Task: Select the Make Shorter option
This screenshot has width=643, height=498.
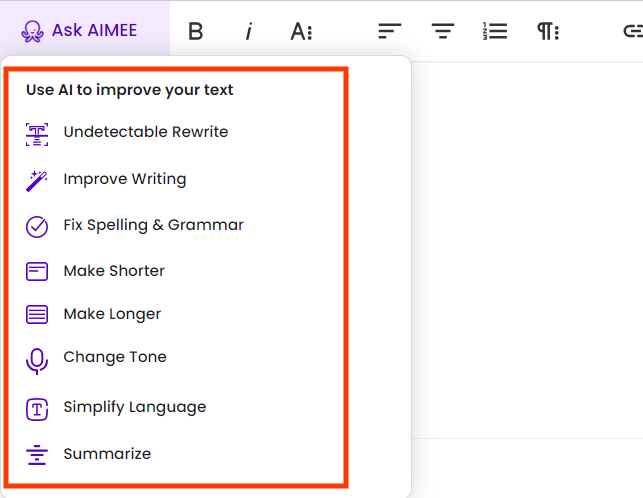Action: pos(114,271)
